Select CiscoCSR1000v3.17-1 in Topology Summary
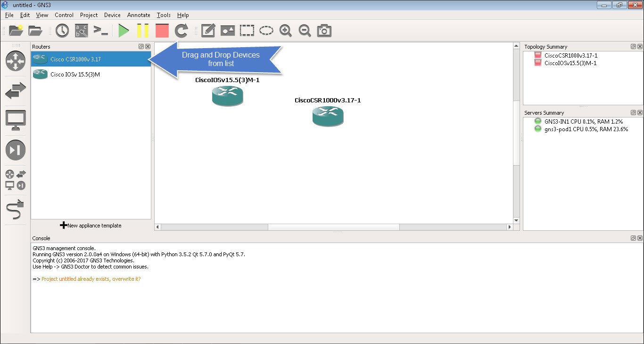This screenshot has height=344, width=644. click(571, 55)
